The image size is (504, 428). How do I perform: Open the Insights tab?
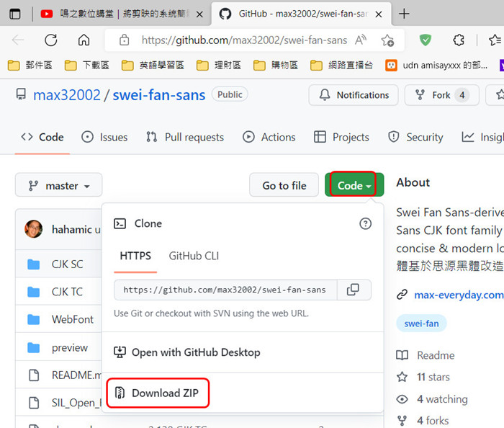click(x=482, y=138)
